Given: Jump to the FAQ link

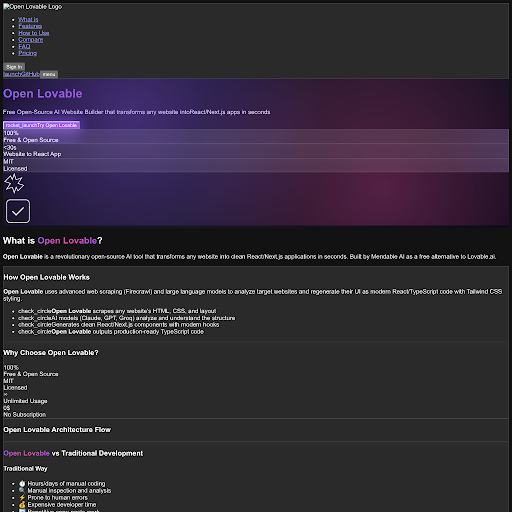Looking at the screenshot, I should coord(24,46).
